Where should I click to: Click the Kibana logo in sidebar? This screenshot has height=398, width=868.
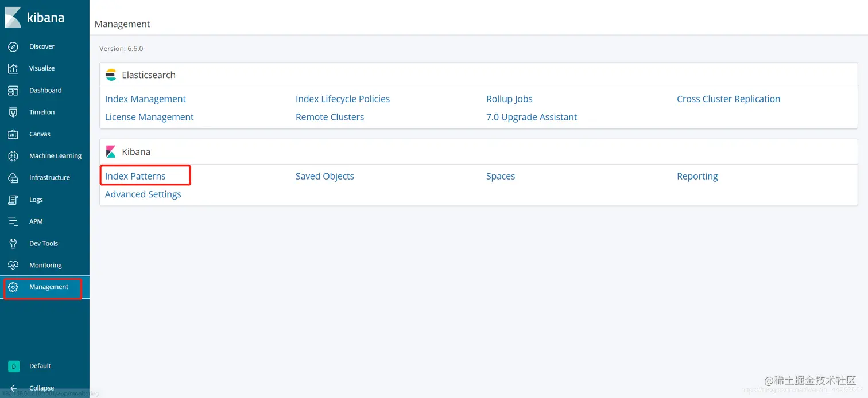[13, 17]
